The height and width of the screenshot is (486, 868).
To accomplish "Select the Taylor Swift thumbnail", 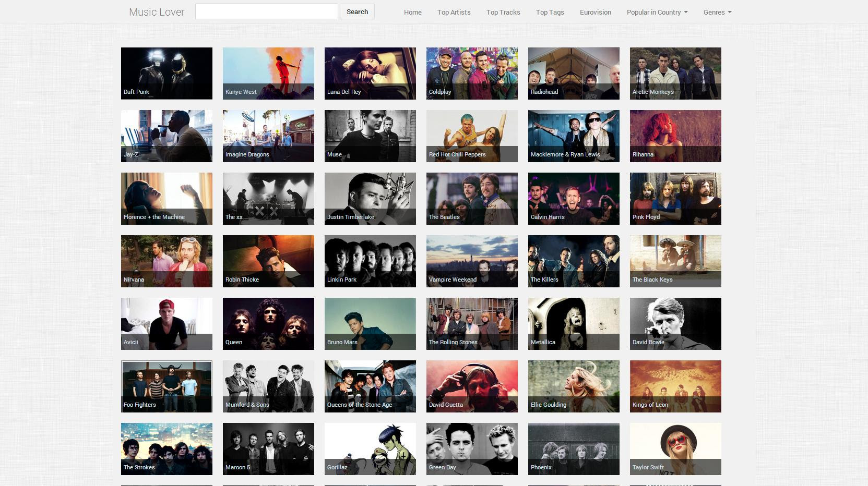I will point(675,449).
